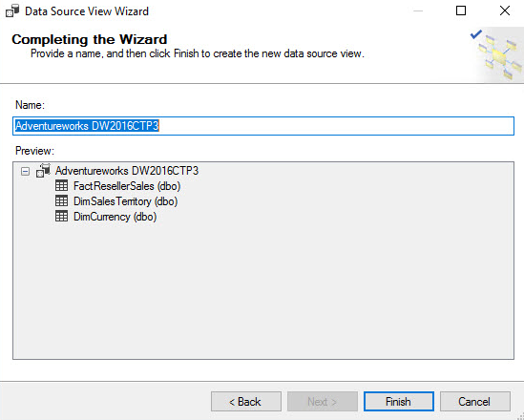Click the Data Source View Wizard title icon
The height and width of the screenshot is (420, 524).
[12, 10]
